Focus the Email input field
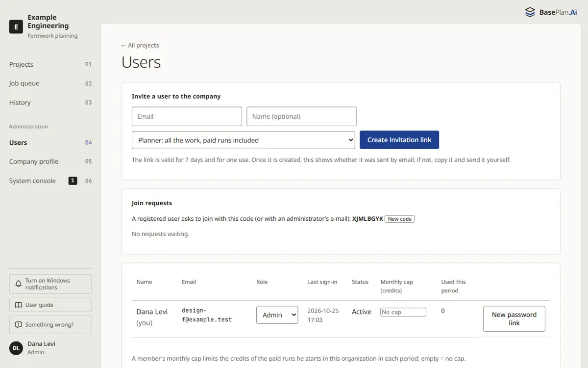 tap(187, 116)
